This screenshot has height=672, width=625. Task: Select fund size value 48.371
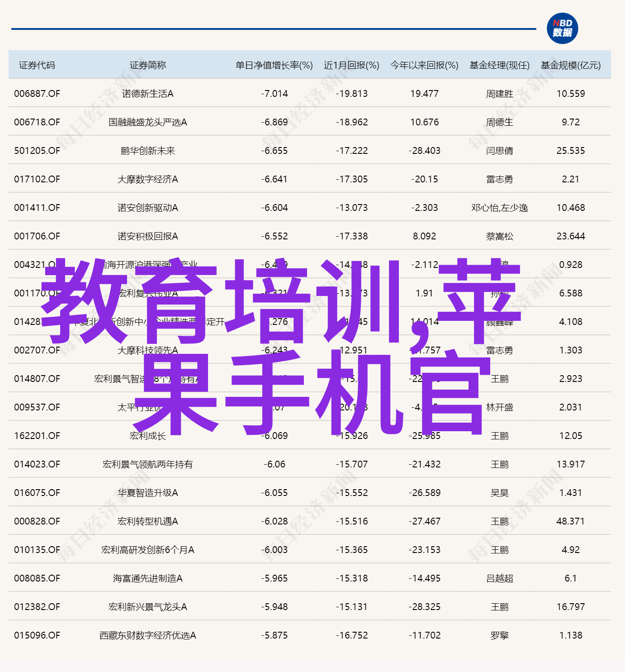click(x=571, y=521)
